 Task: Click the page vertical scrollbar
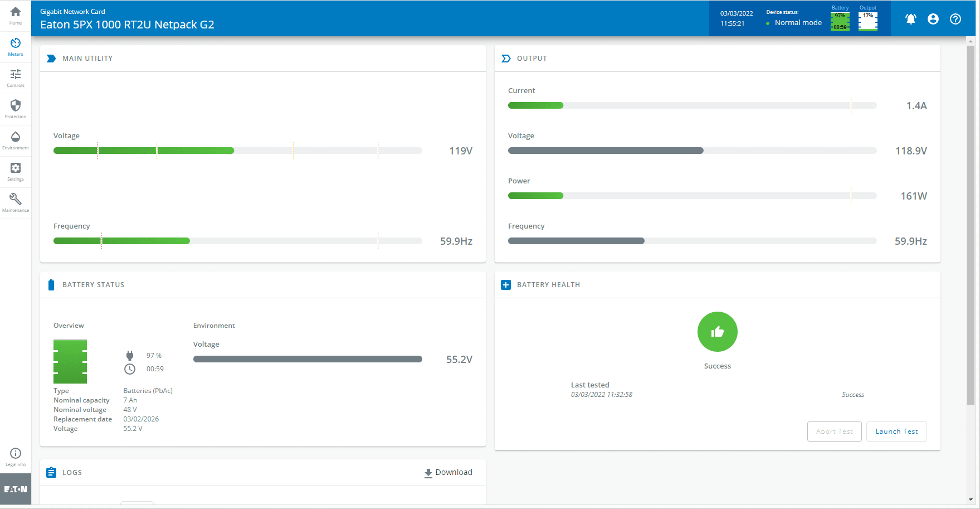pyautogui.click(x=971, y=224)
